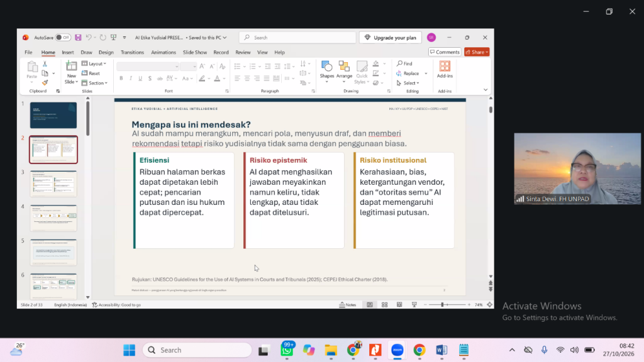Open the Select dropdown in Editing
The width and height of the screenshot is (644, 362).
[408, 83]
